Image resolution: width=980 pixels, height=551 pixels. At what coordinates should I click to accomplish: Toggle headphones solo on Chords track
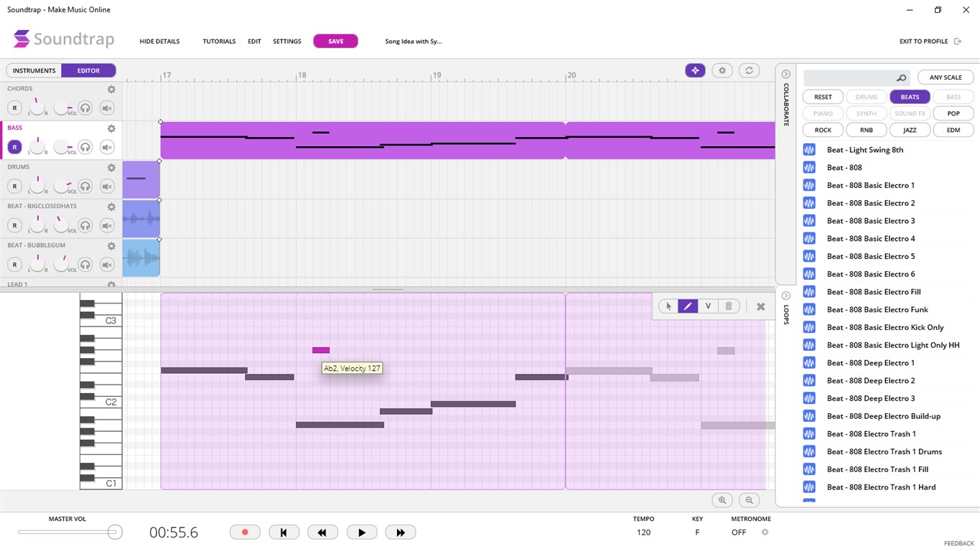tap(85, 108)
